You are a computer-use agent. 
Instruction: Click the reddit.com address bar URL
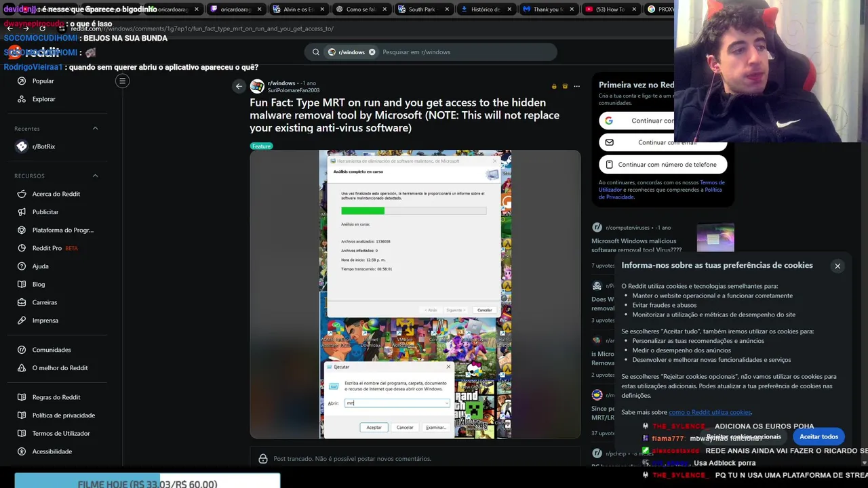click(x=202, y=28)
